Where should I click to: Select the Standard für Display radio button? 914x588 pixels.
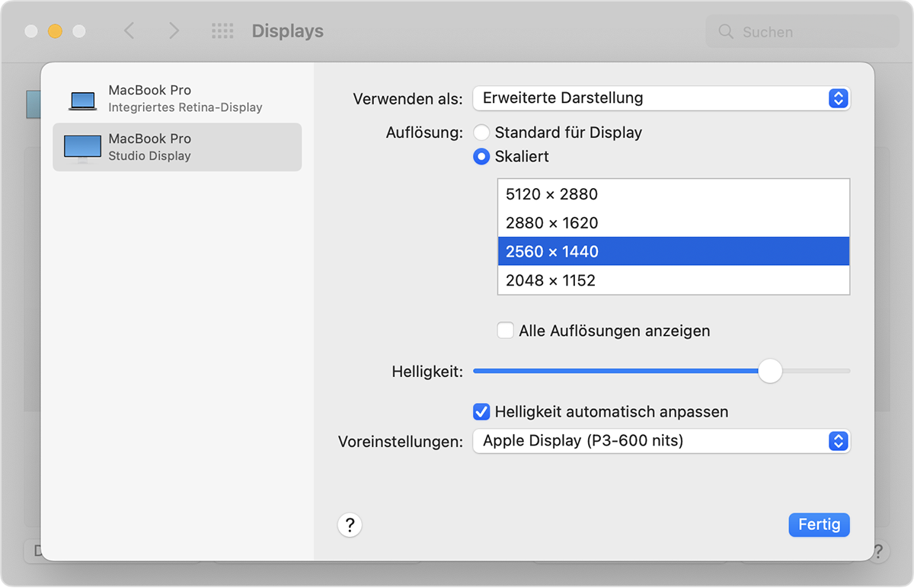(x=481, y=133)
